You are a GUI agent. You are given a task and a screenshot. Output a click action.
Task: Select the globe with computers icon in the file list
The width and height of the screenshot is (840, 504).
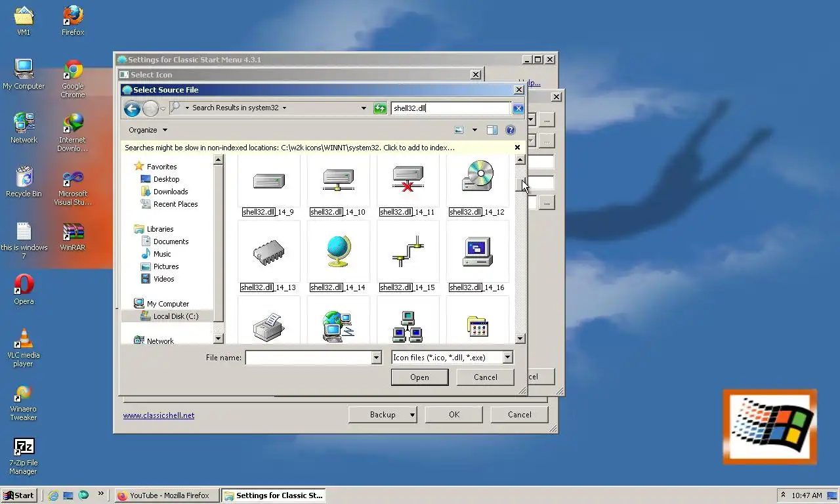338,327
